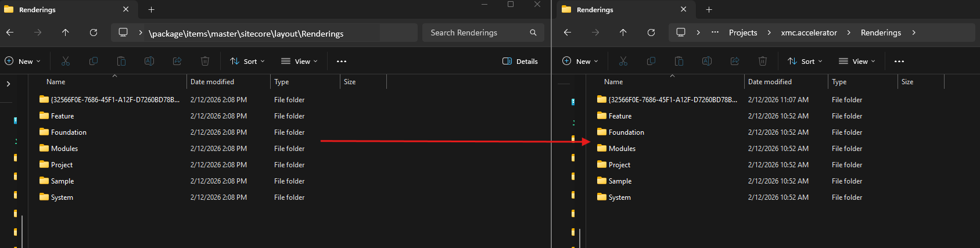Select Foundation folder in left window
980x248 pixels.
[63, 132]
